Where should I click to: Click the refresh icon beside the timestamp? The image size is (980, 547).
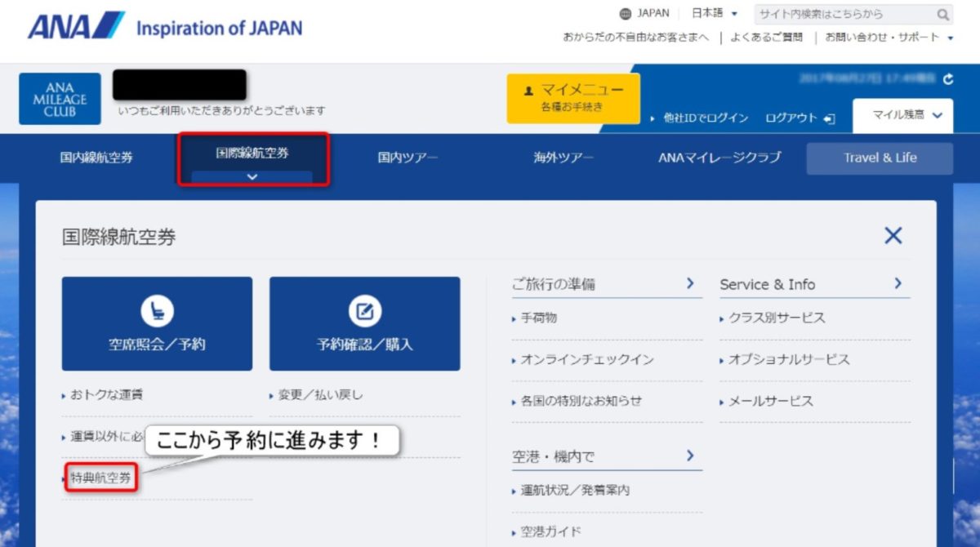click(x=947, y=79)
